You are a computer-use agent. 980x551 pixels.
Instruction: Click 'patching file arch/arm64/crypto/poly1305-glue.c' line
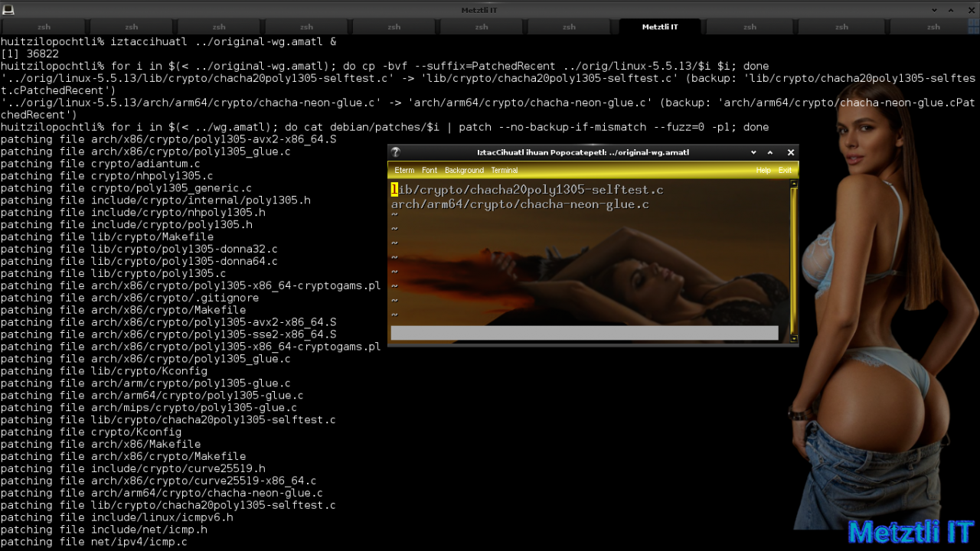pos(152,396)
